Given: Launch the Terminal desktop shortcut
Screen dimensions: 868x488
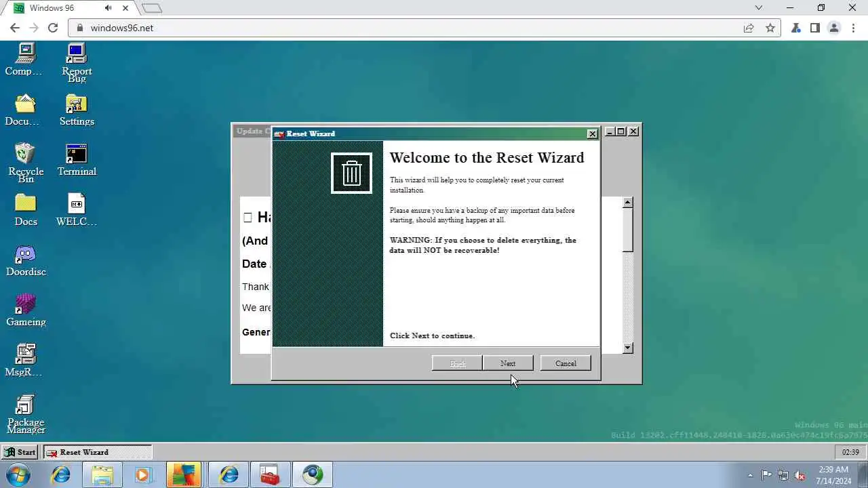Looking at the screenshot, I should [x=77, y=160].
